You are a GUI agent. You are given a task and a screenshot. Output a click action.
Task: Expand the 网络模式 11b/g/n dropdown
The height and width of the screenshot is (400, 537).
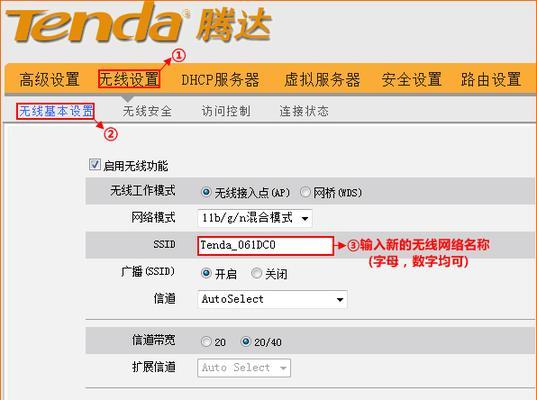[x=255, y=218]
